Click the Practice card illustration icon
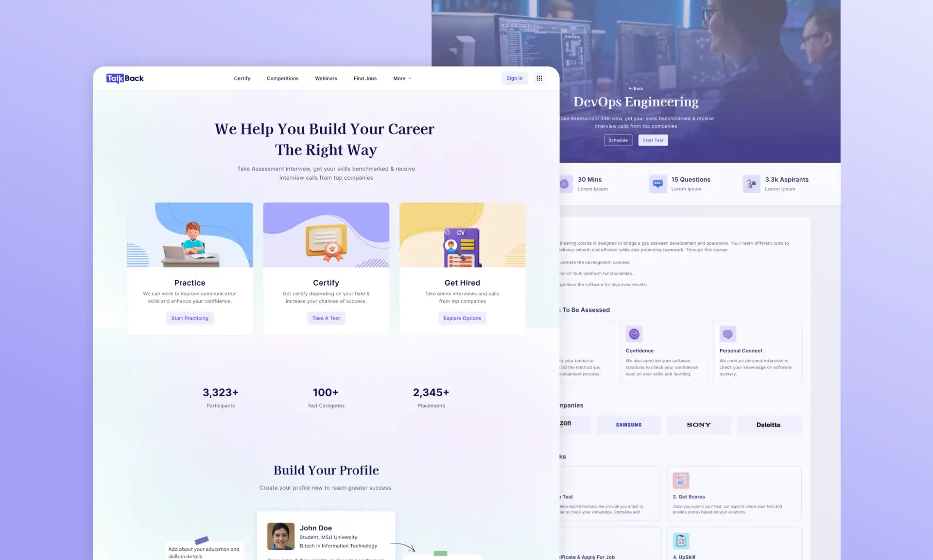The image size is (933, 560). (189, 235)
